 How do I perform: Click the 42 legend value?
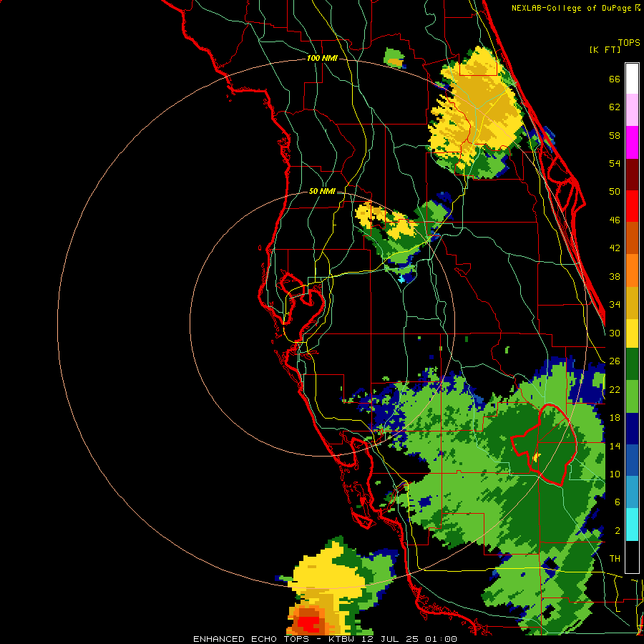click(x=615, y=248)
